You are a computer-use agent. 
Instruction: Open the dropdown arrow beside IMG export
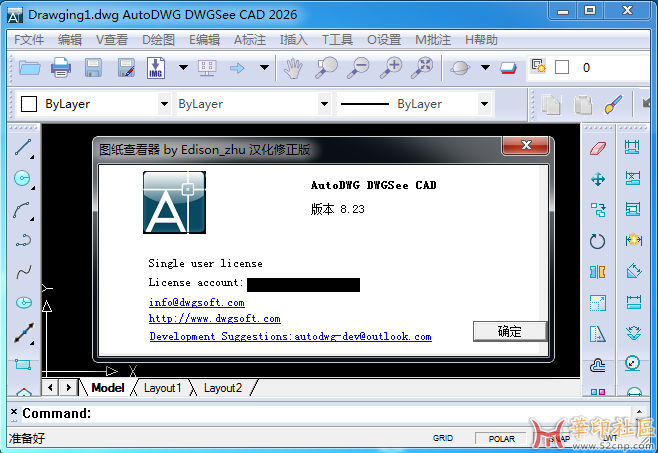coord(183,67)
